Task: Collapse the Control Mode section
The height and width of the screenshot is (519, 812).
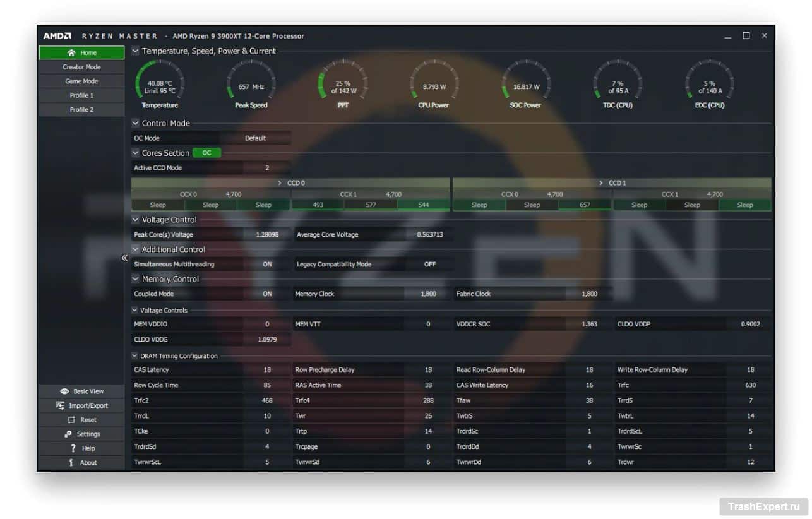Action: (136, 123)
